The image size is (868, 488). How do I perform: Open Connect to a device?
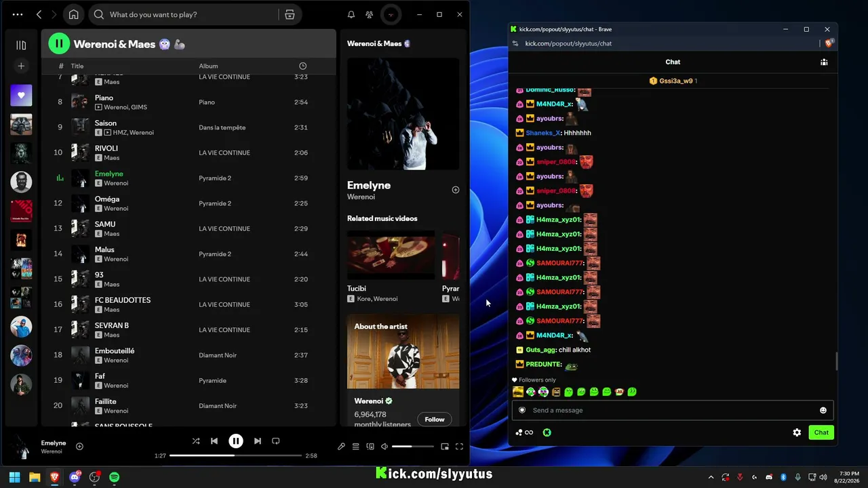tap(370, 447)
